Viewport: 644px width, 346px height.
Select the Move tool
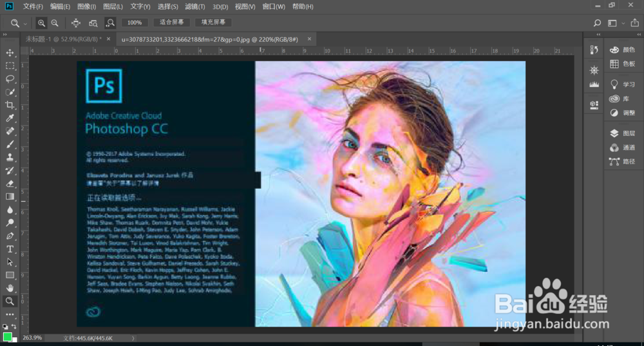point(10,53)
